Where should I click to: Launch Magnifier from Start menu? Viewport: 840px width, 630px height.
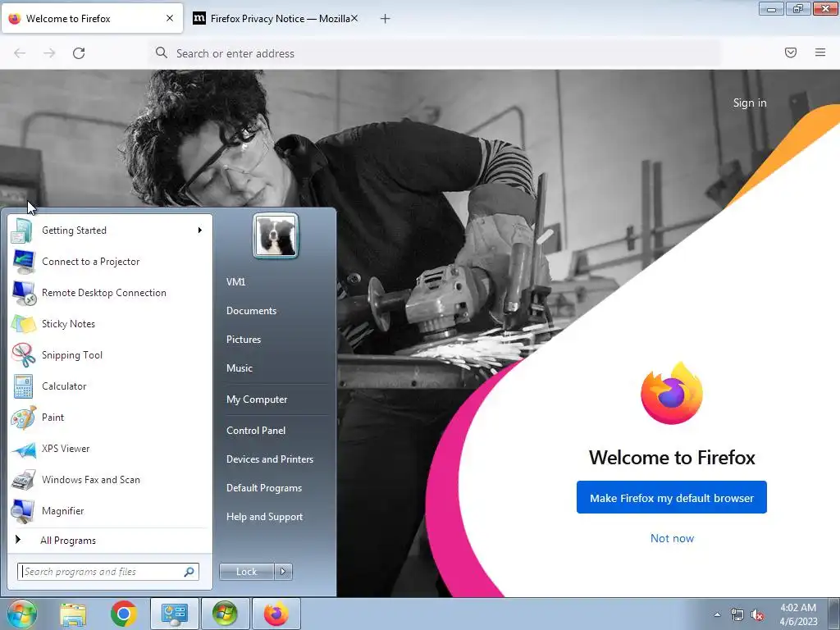110,510
